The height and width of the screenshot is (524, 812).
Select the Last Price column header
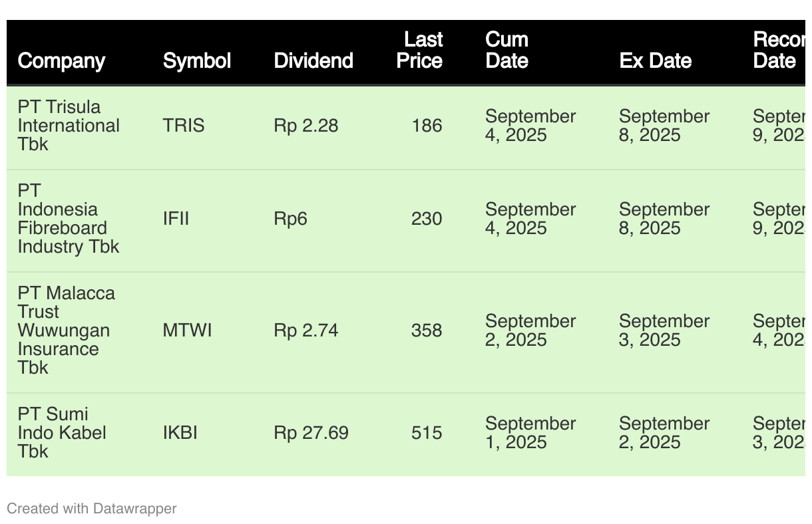point(420,50)
